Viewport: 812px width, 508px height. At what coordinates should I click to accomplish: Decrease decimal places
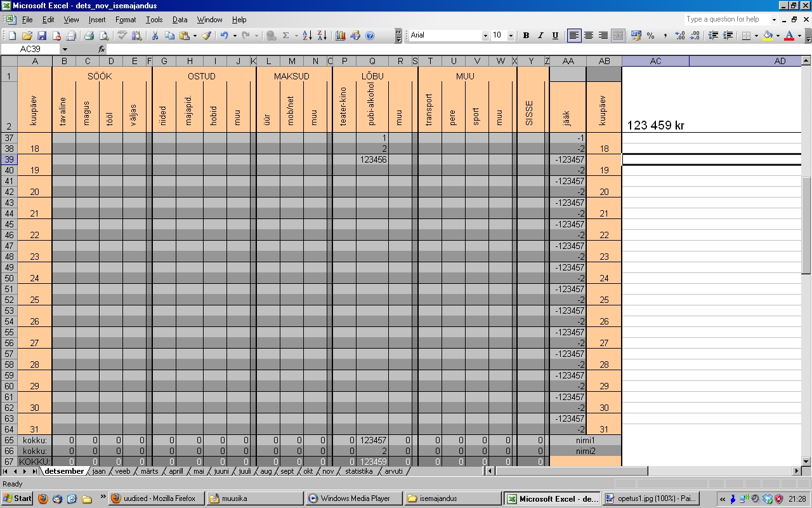pos(695,36)
